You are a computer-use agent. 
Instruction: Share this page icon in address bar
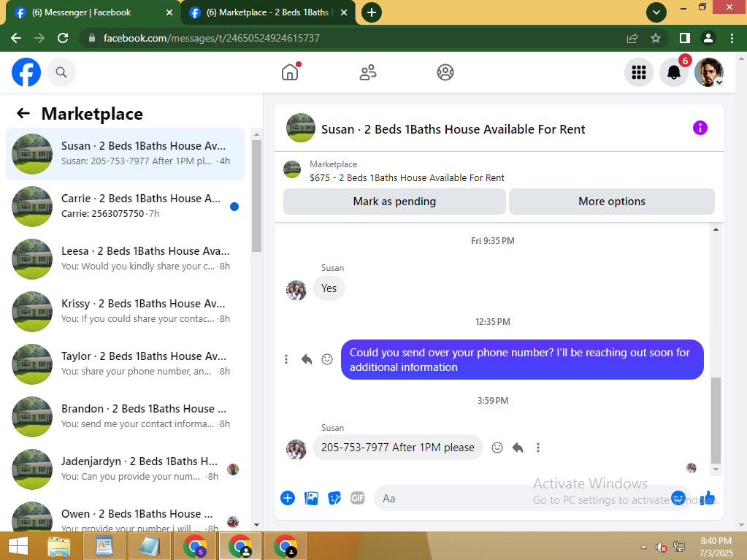[632, 38]
